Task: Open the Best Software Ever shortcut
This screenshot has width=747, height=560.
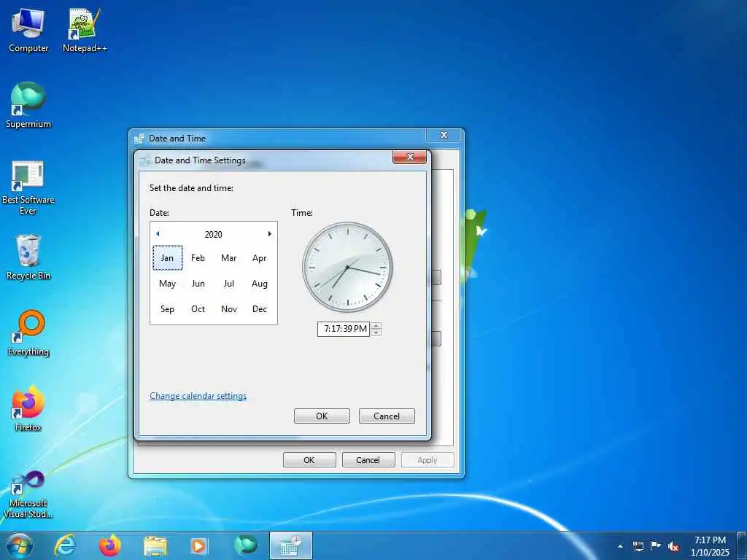Action: click(x=28, y=187)
